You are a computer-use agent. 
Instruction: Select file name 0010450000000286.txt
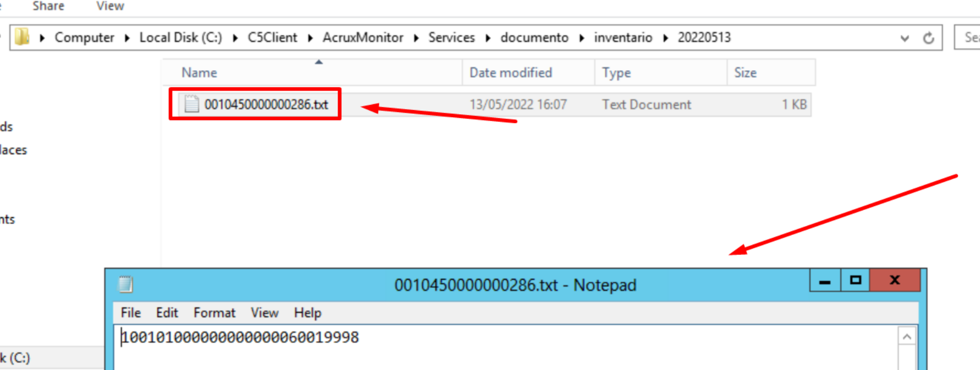(266, 104)
